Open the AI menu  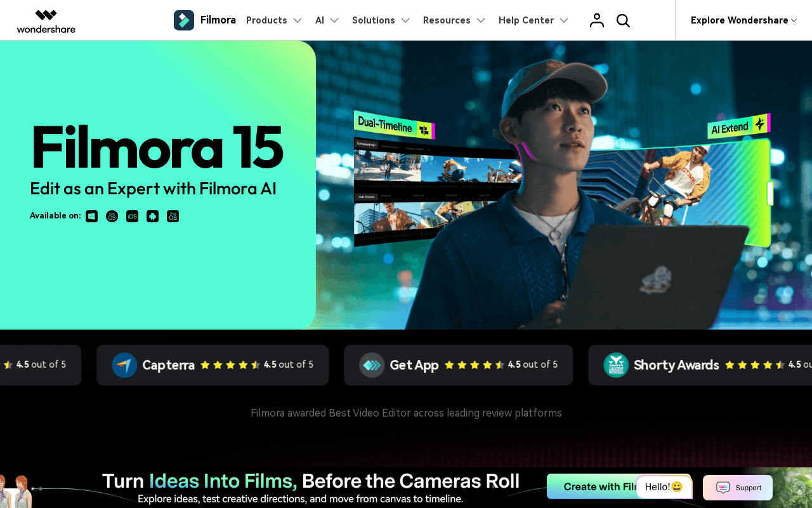tap(320, 20)
